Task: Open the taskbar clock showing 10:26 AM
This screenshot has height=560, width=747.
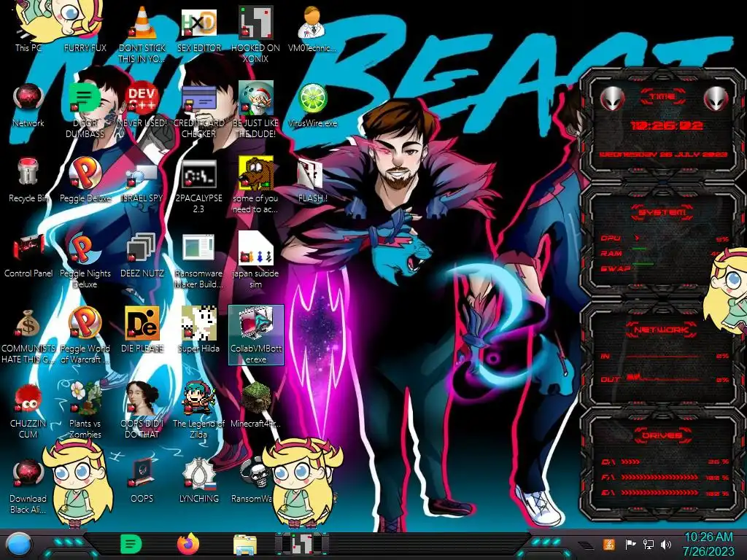Action: 708,544
